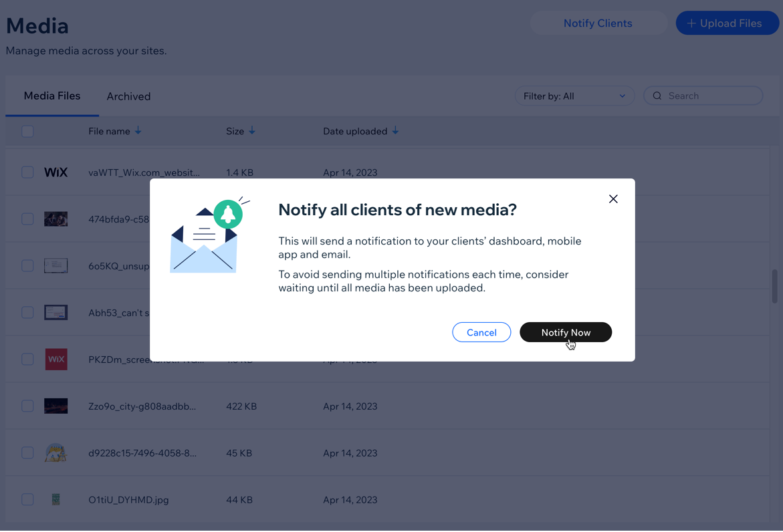Click the red Wix screenshot thumbnail
Viewport: 783px width, 532px height.
click(x=56, y=360)
